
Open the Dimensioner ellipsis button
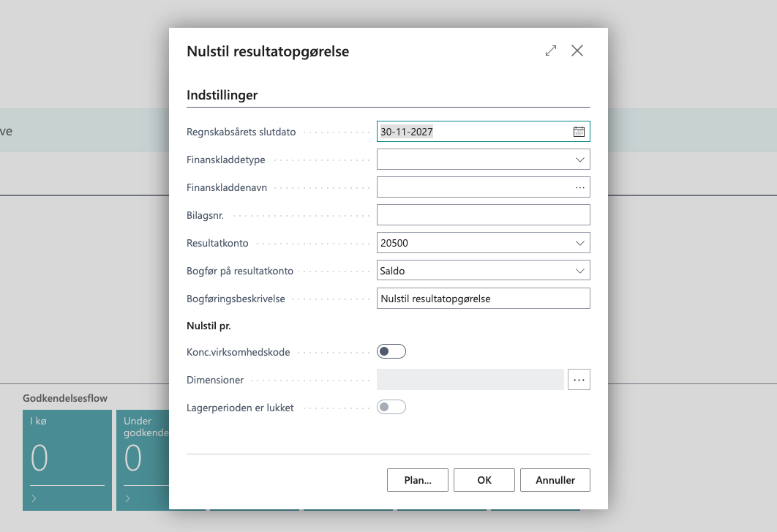pos(579,380)
